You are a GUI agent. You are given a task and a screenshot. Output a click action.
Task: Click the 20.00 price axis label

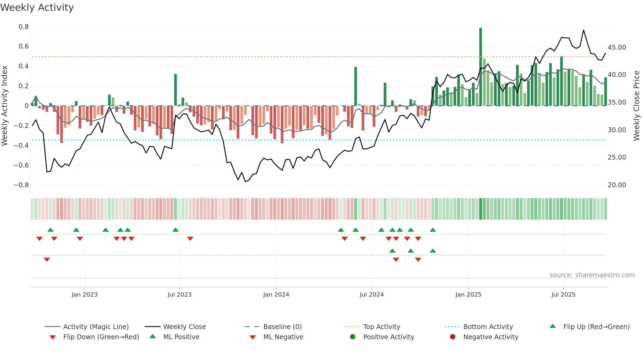click(x=617, y=185)
